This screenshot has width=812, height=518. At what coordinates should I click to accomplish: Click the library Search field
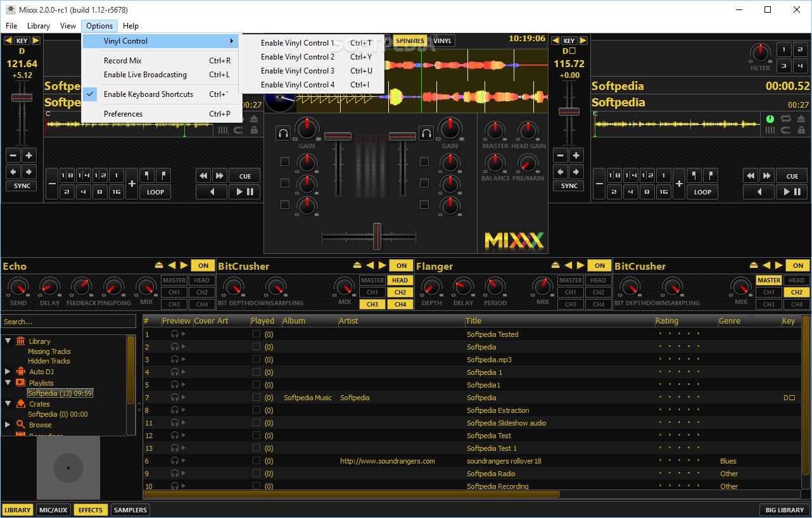(x=68, y=322)
